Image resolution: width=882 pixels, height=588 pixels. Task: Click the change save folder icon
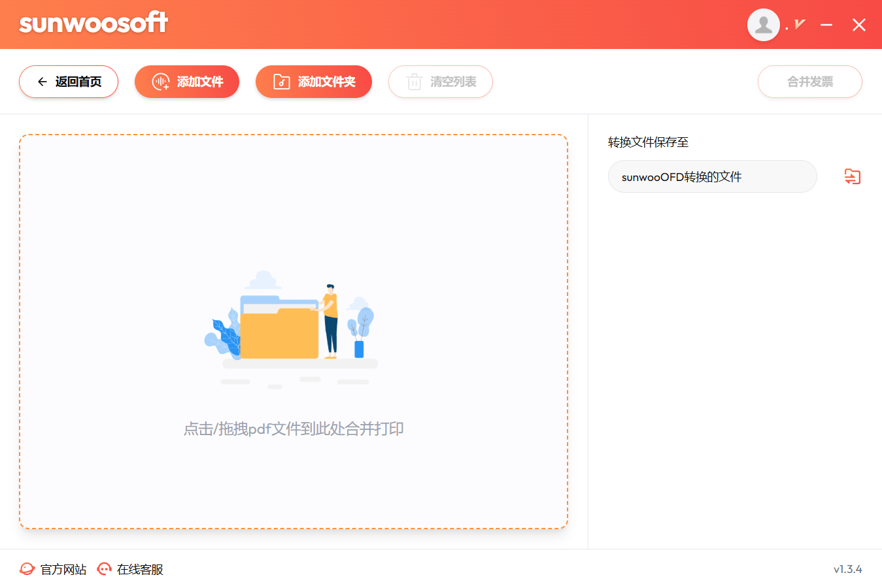coord(852,176)
